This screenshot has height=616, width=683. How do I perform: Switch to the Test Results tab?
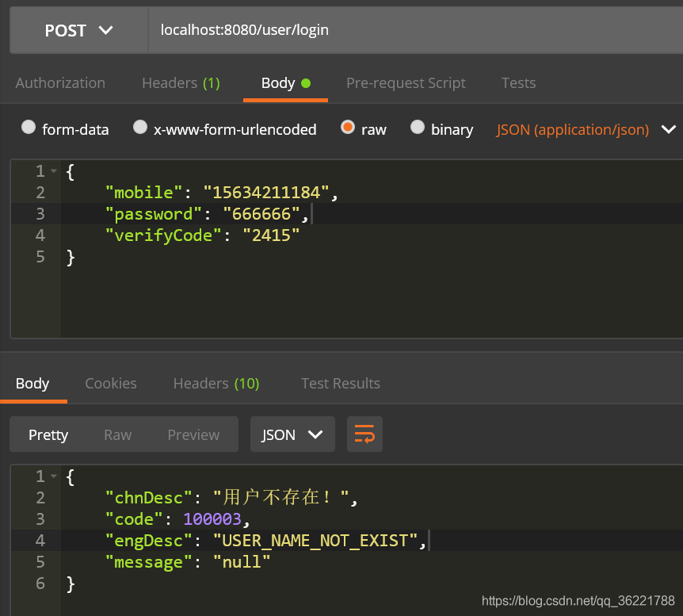(x=341, y=383)
